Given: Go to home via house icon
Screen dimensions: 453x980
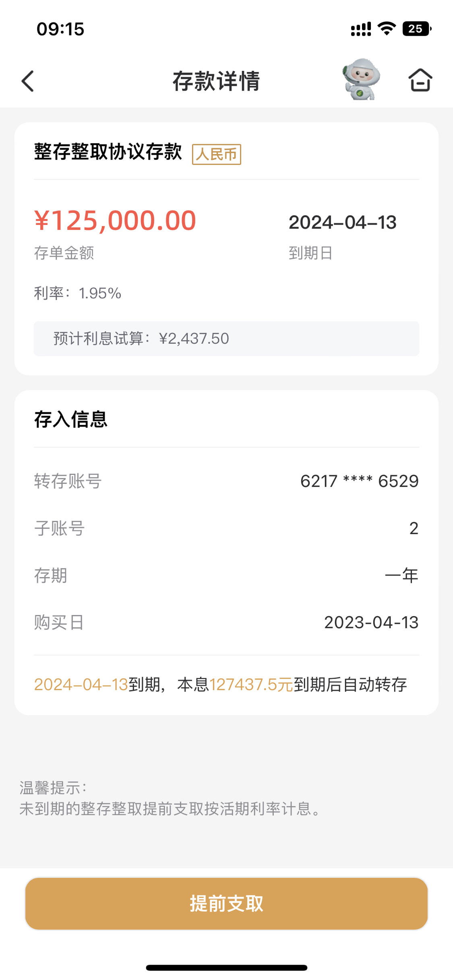Looking at the screenshot, I should click(x=420, y=80).
